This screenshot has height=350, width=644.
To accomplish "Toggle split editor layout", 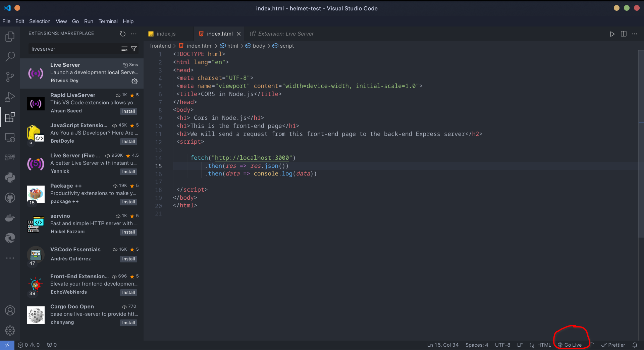I will 624,34.
